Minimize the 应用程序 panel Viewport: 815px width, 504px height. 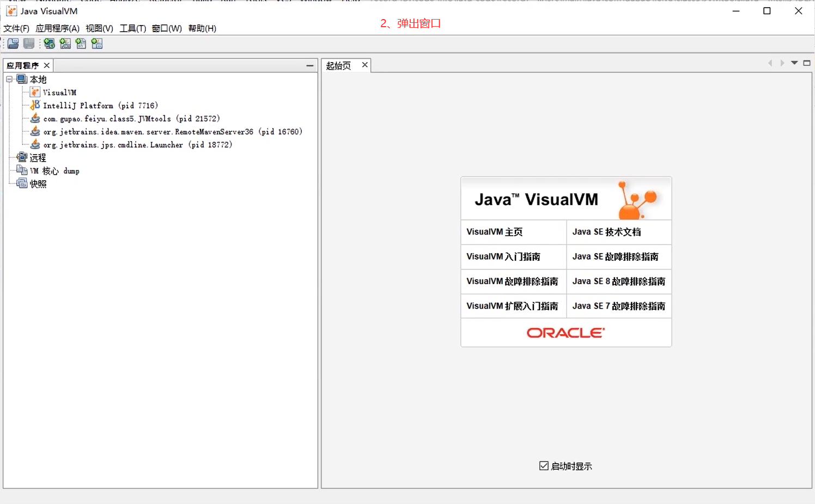[x=310, y=65]
